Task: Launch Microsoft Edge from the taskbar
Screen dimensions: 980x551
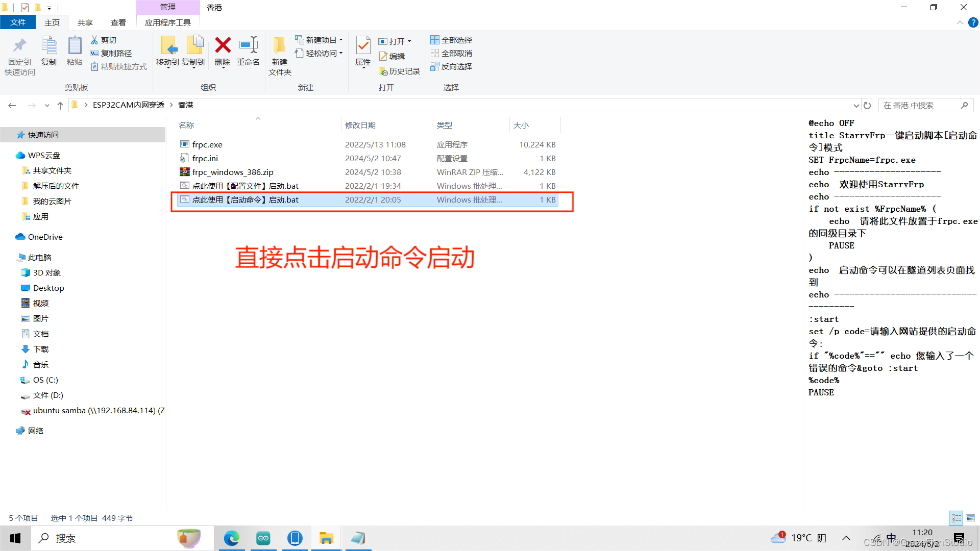Action: [x=232, y=538]
